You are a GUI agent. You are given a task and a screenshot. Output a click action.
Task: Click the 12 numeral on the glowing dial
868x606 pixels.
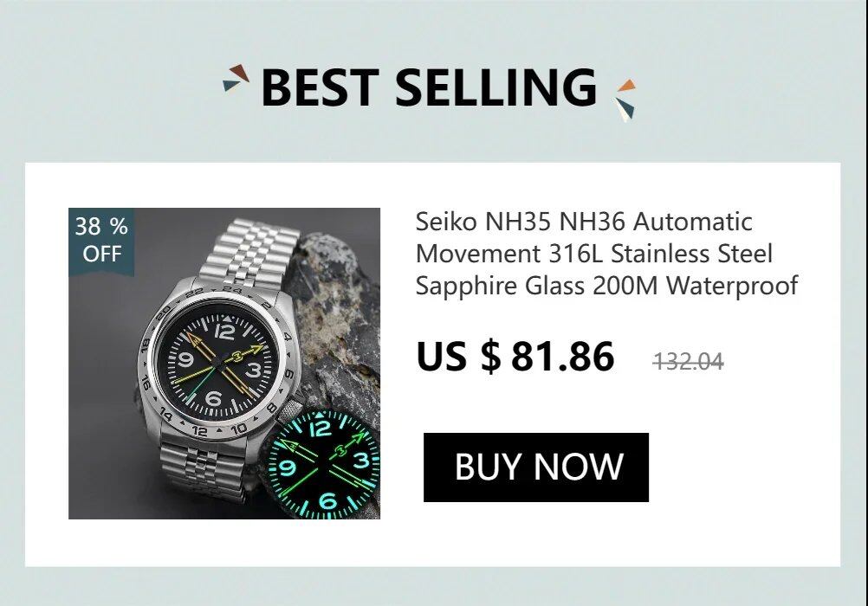pyautogui.click(x=320, y=428)
